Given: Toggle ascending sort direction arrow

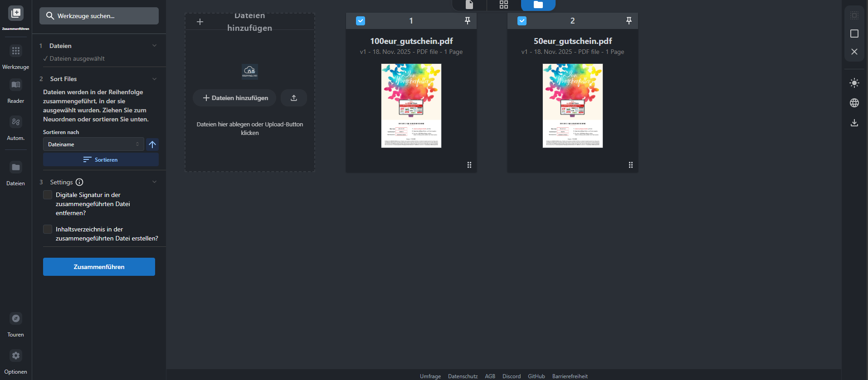Looking at the screenshot, I should [x=152, y=144].
